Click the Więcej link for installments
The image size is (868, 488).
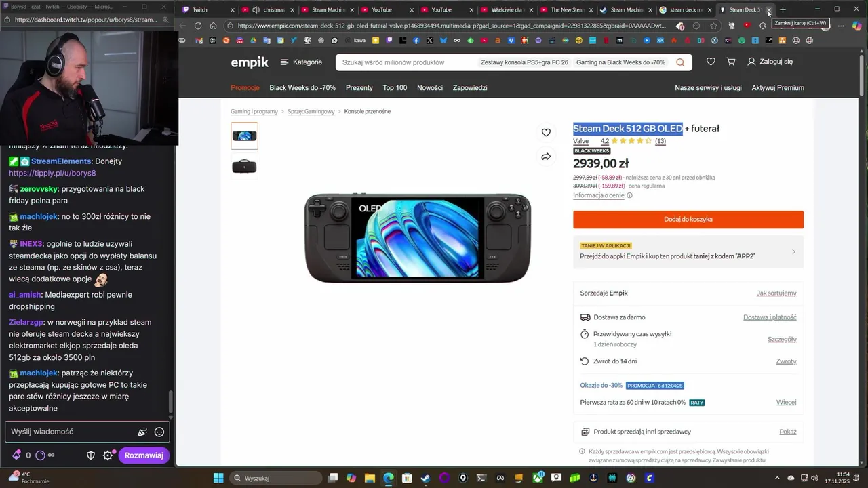pyautogui.click(x=787, y=403)
